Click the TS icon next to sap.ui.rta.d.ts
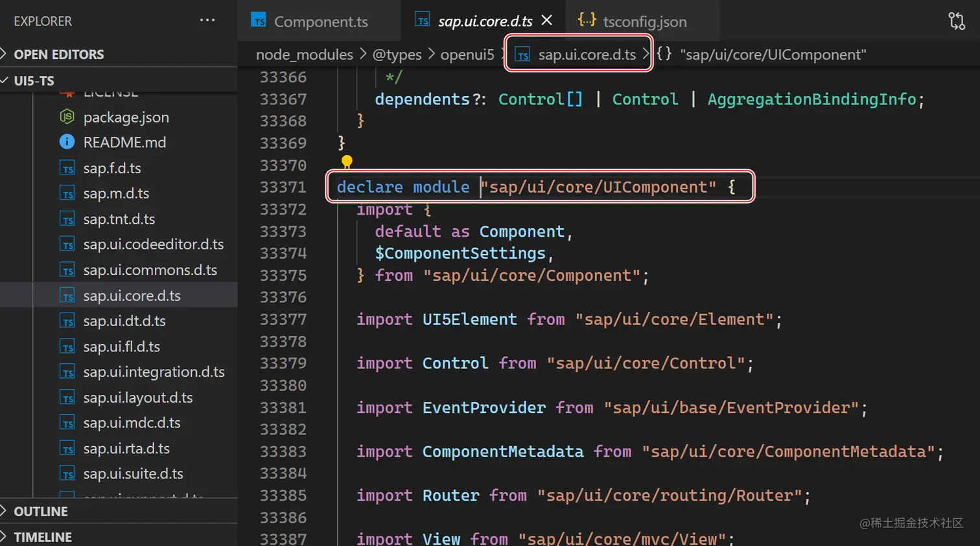This screenshot has width=980, height=546. pos(67,449)
